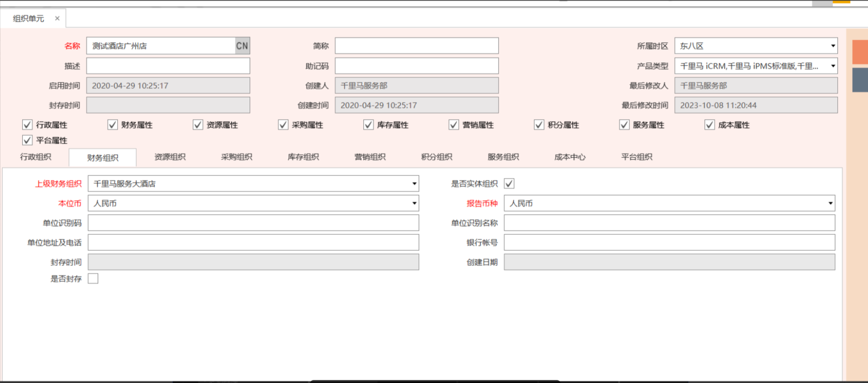This screenshot has width=868, height=383.
Task: Uncheck 是否实体组织 checkbox
Action: [509, 183]
